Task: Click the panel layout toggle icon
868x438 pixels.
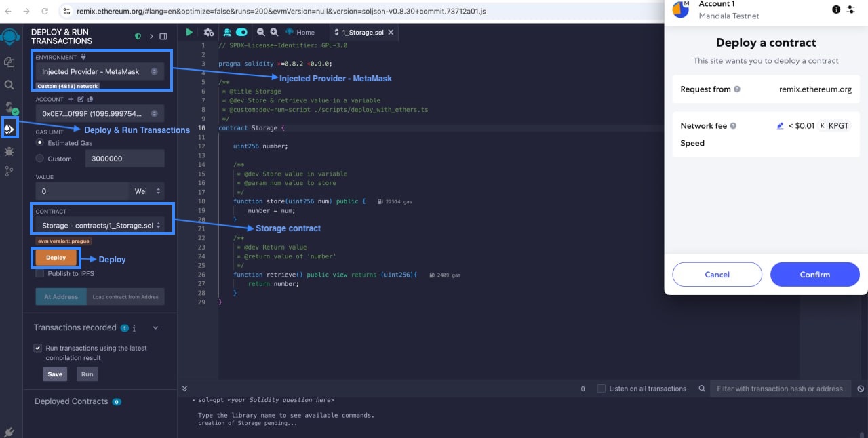Action: 163,37
